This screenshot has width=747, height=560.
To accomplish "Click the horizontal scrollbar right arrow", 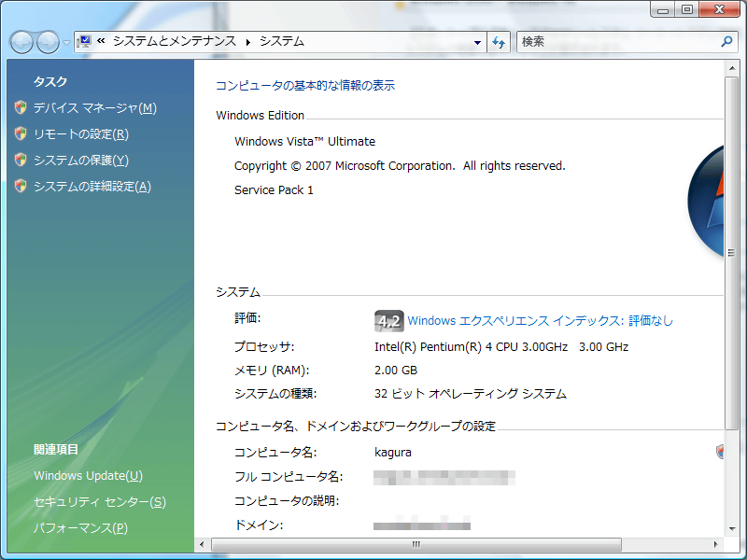I will [715, 544].
